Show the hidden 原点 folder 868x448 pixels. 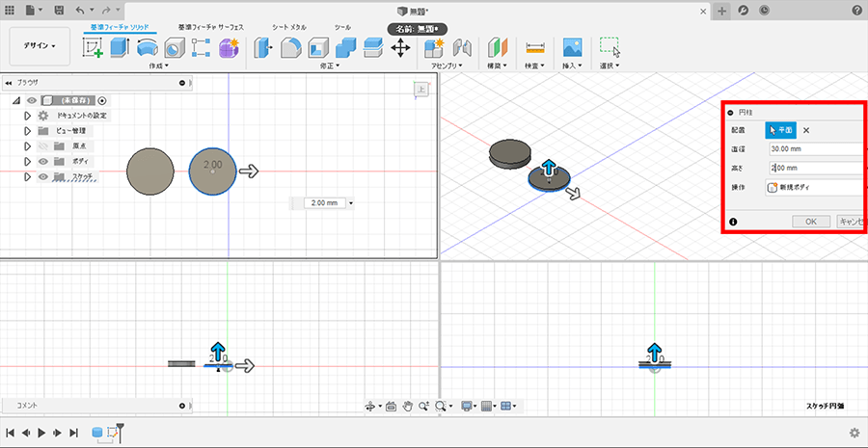pyautogui.click(x=44, y=145)
